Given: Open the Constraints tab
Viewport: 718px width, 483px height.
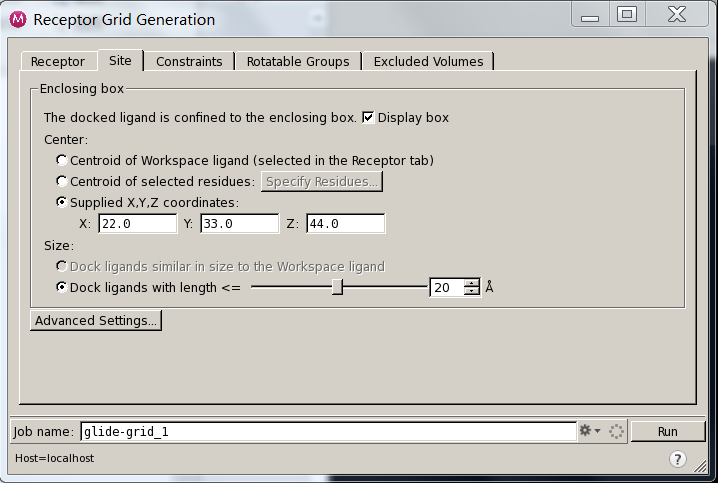Looking at the screenshot, I should (x=189, y=61).
